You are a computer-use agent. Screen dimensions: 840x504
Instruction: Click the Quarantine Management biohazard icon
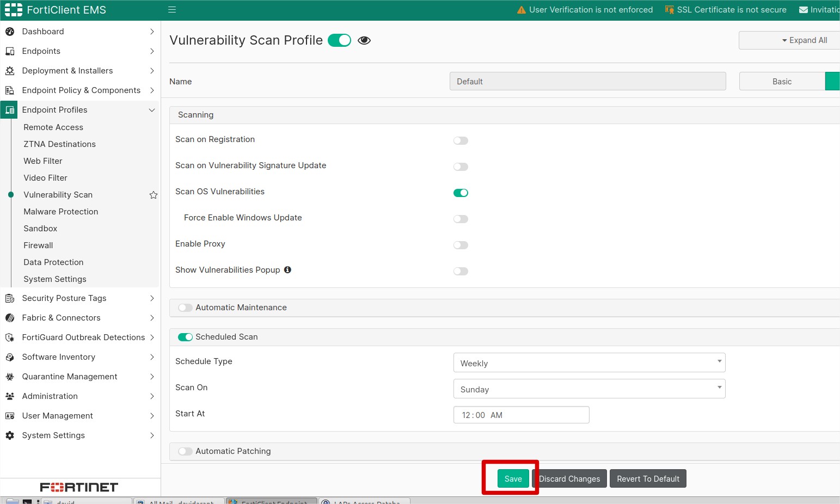click(10, 377)
